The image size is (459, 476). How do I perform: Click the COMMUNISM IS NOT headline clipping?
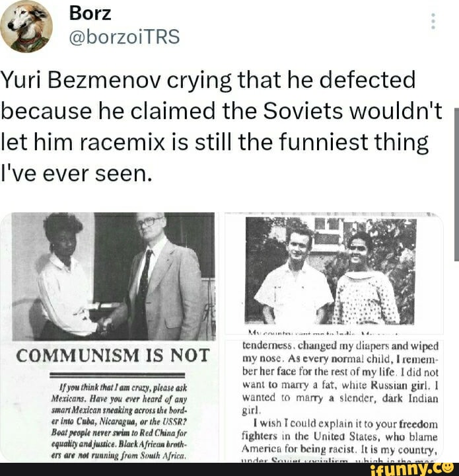113,355
